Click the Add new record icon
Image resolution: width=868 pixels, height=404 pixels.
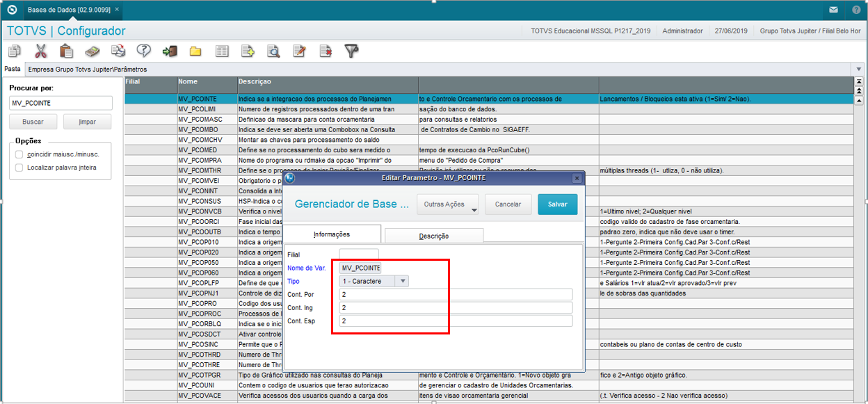pos(248,51)
